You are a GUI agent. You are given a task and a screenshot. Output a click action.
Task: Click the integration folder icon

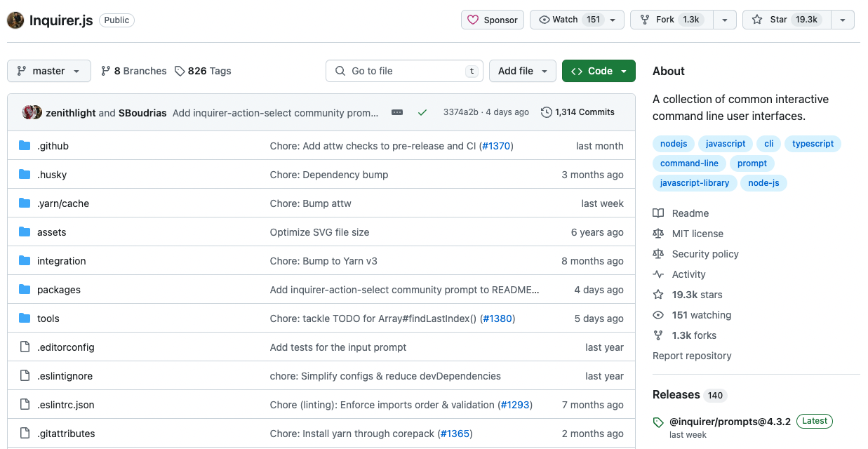(x=25, y=261)
